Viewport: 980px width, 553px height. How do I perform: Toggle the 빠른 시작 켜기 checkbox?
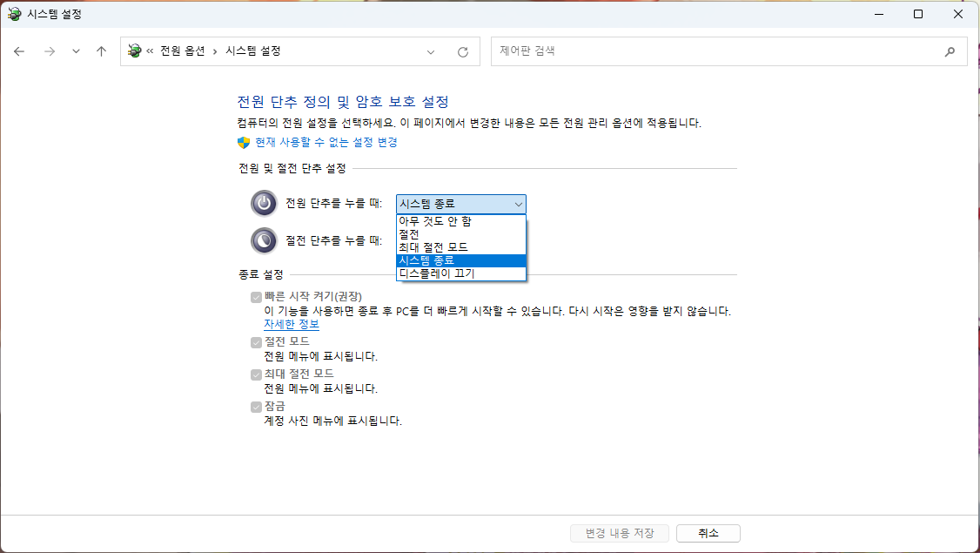pos(256,297)
